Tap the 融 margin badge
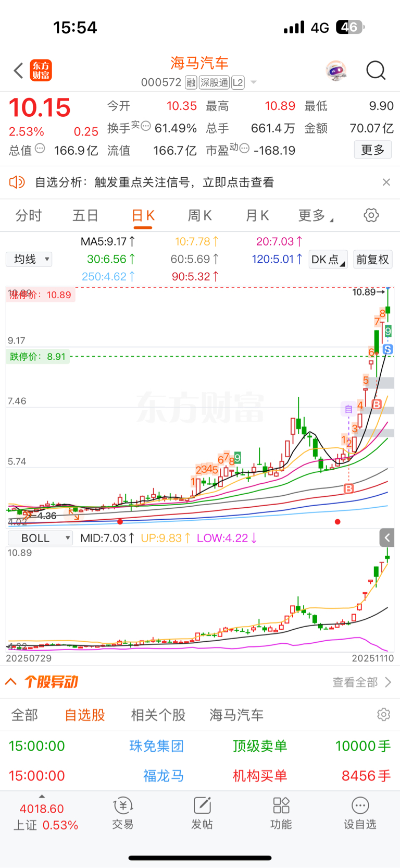 tap(191, 82)
